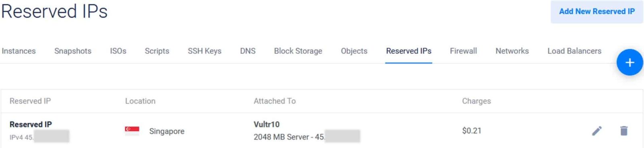Open the attached Vultr10 server link
The height and width of the screenshot is (148, 644).
[x=266, y=124]
